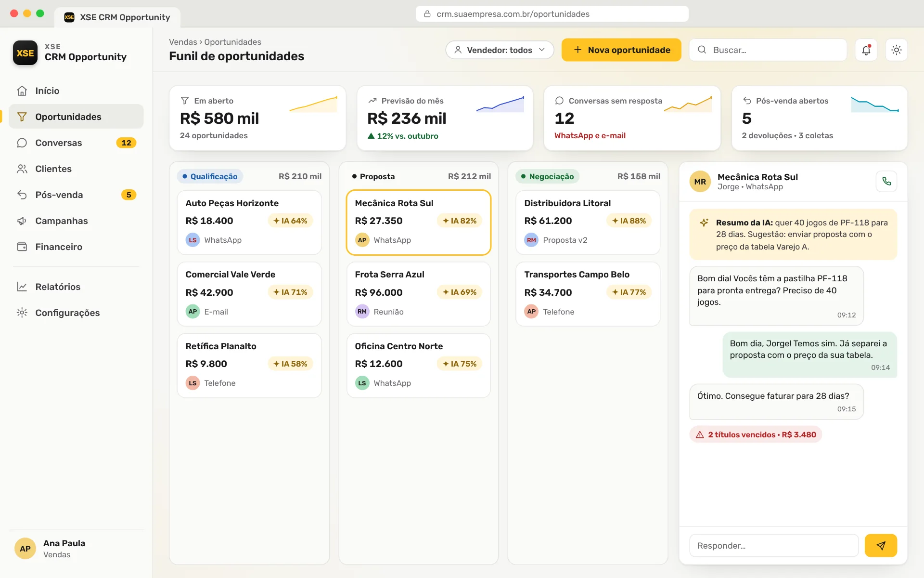
Task: Go to Vendas breadcrumb link
Action: click(183, 42)
